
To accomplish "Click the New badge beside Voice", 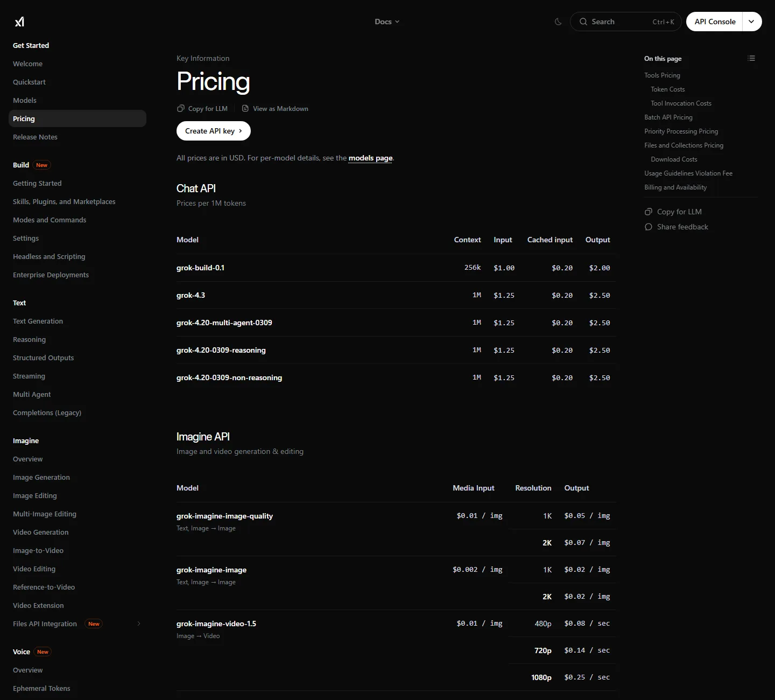I will pos(43,652).
